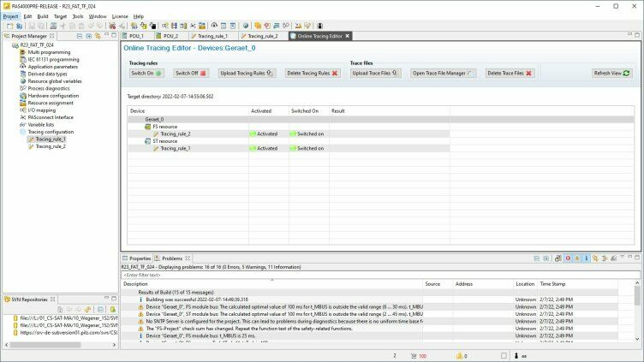Click the Switch On tracing button

pyautogui.click(x=146, y=74)
